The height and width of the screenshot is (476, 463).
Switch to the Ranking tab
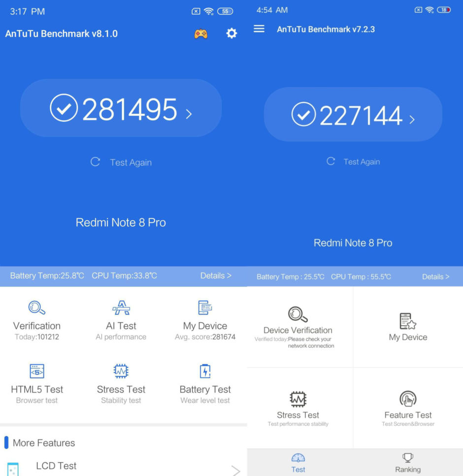tap(408, 463)
